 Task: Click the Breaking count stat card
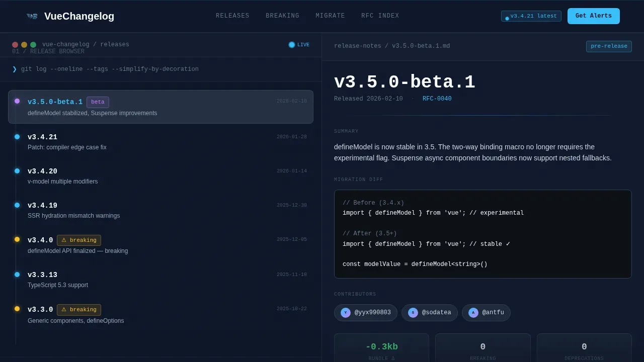click(x=483, y=348)
